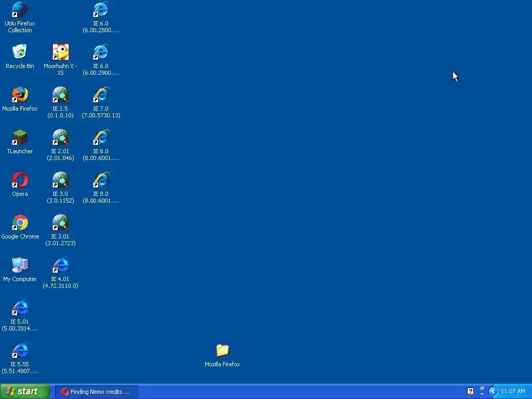Open the language bar options arrow
The width and height of the screenshot is (532, 399).
click(482, 395)
